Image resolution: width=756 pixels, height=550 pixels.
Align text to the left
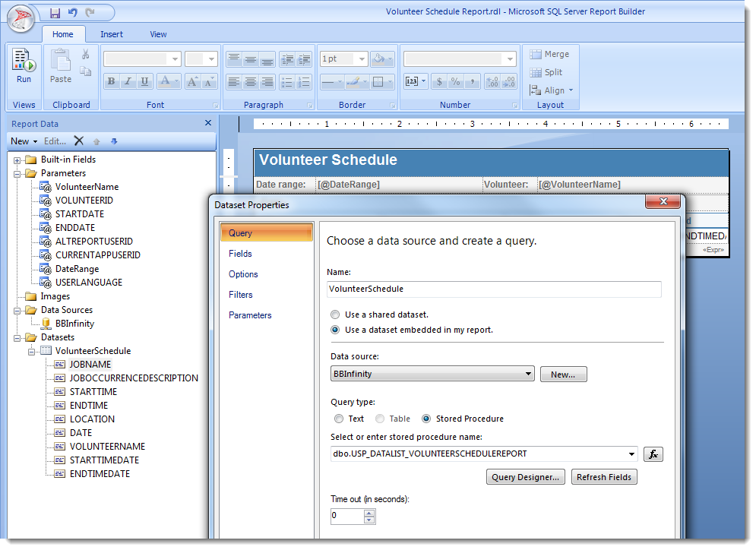click(x=234, y=82)
